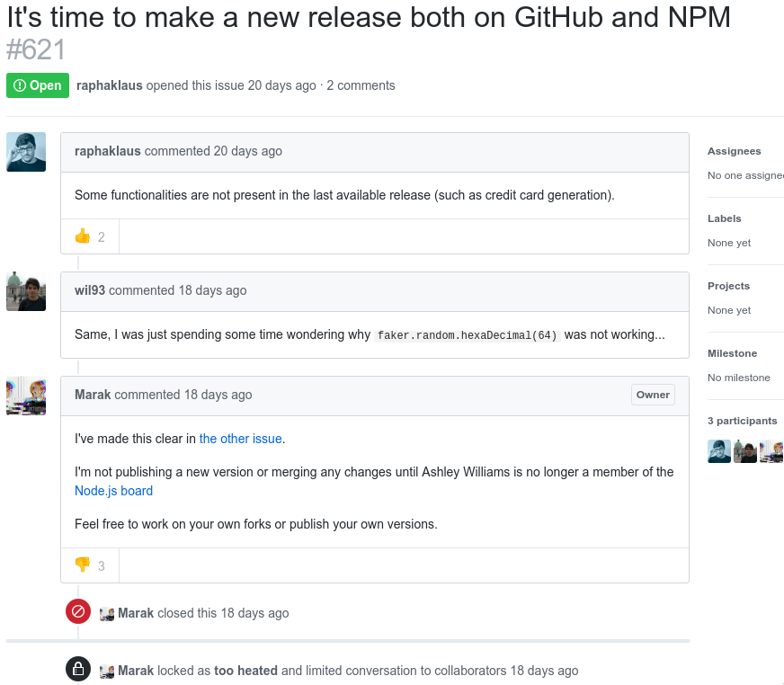Click the Projects sidebar heading
Viewport: 784px width, 685px height.
pyautogui.click(x=728, y=286)
